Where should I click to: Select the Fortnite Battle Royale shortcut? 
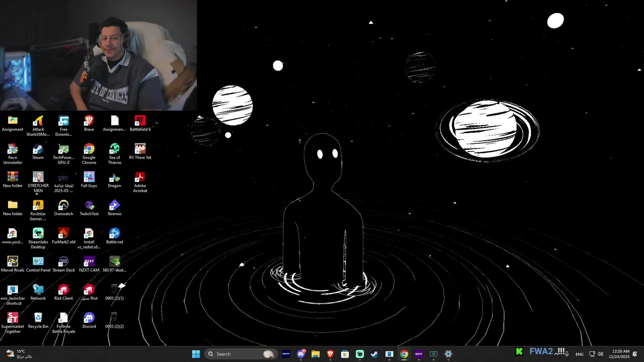[x=63, y=323]
